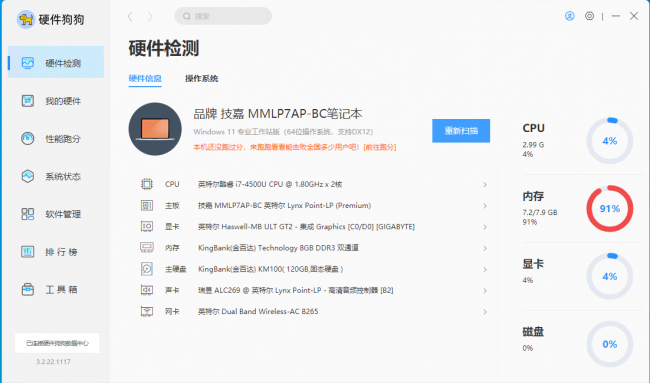The width and height of the screenshot is (650, 383).
Task: Open 工具箱 sidebar icon
Action: click(x=28, y=289)
